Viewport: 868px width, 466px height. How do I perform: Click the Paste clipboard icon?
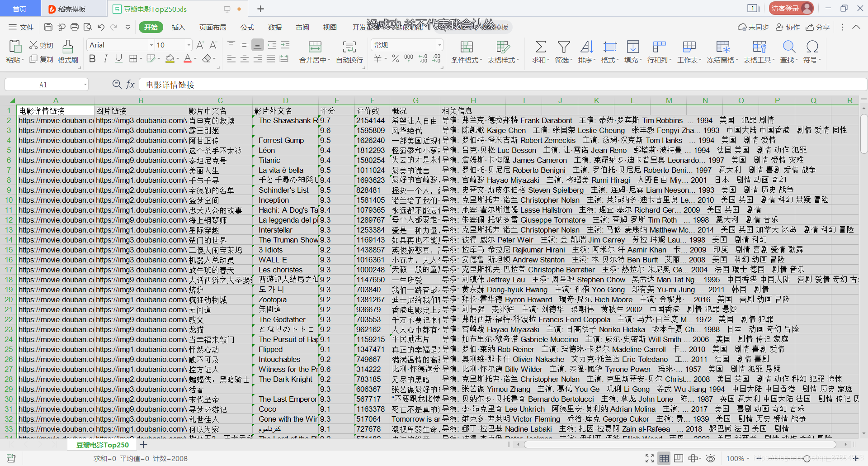click(14, 46)
